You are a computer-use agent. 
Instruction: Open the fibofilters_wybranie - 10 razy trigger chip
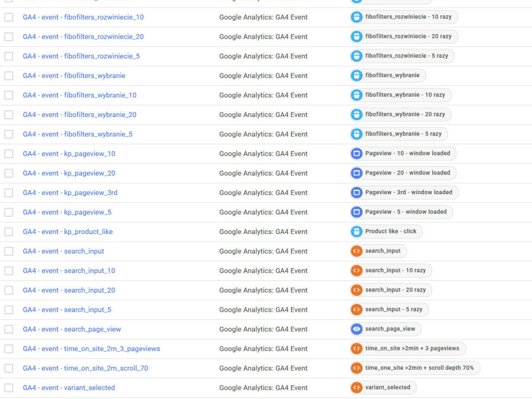(x=401, y=95)
